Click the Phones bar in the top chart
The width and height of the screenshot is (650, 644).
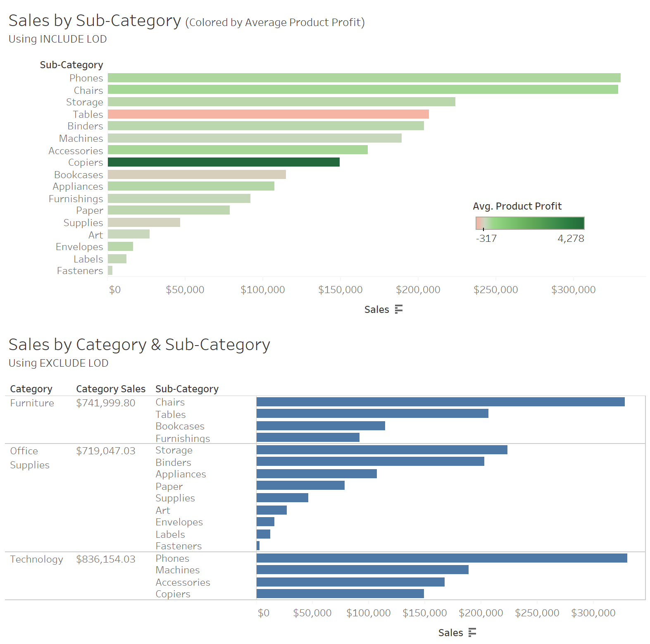(x=364, y=78)
